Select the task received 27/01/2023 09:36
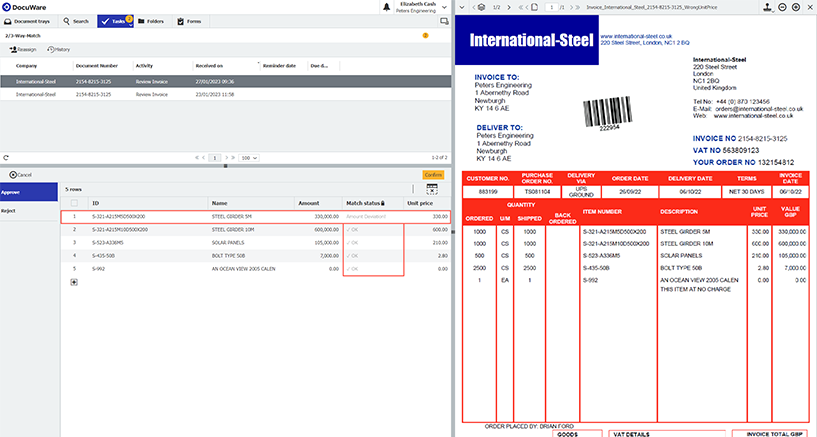817x437 pixels. (x=226, y=81)
